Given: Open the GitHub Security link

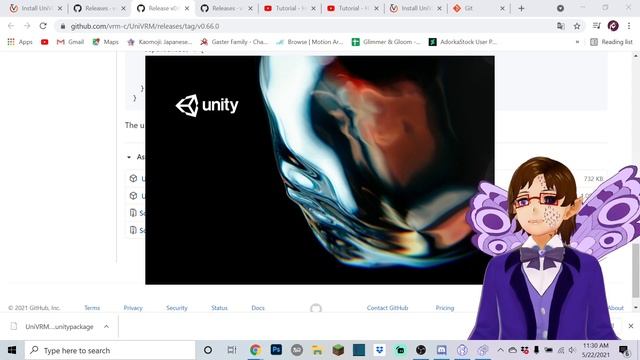Looking at the screenshot, I should tap(177, 308).
